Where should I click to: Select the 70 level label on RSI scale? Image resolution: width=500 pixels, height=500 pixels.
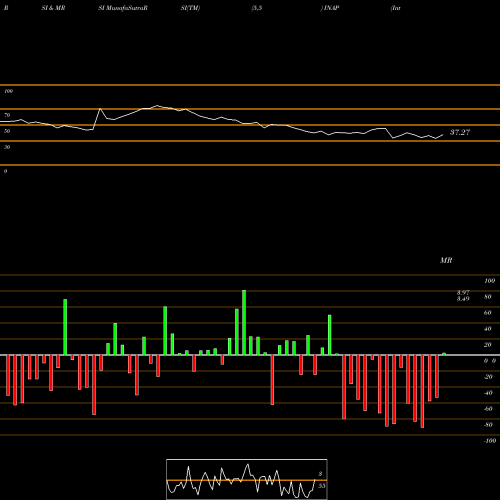pos(7,115)
